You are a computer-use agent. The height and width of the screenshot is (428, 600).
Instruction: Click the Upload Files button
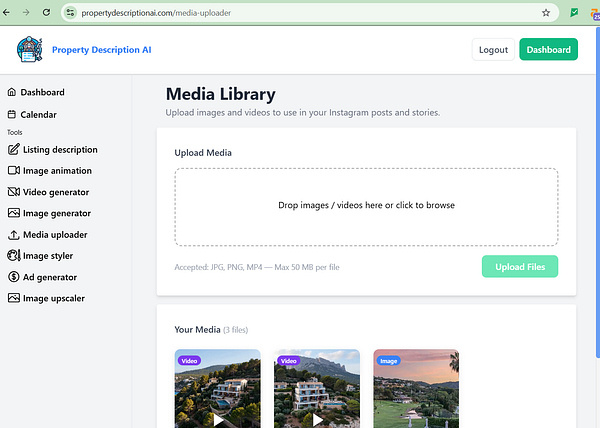pyautogui.click(x=520, y=267)
